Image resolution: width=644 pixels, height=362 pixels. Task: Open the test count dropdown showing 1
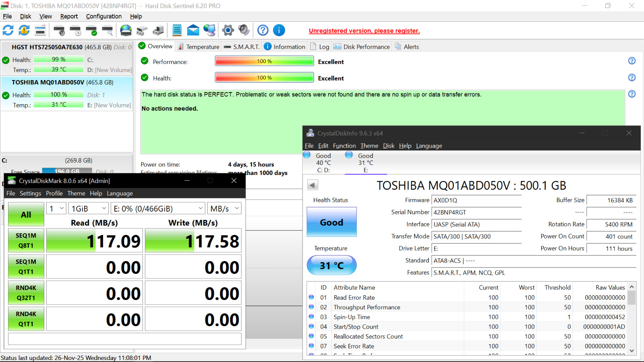[56, 208]
